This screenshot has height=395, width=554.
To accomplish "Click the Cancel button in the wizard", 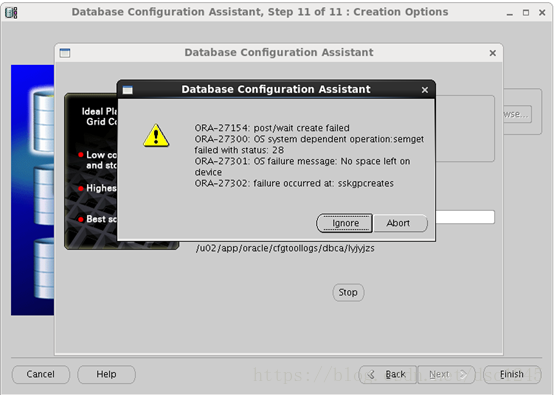I will (x=41, y=374).
